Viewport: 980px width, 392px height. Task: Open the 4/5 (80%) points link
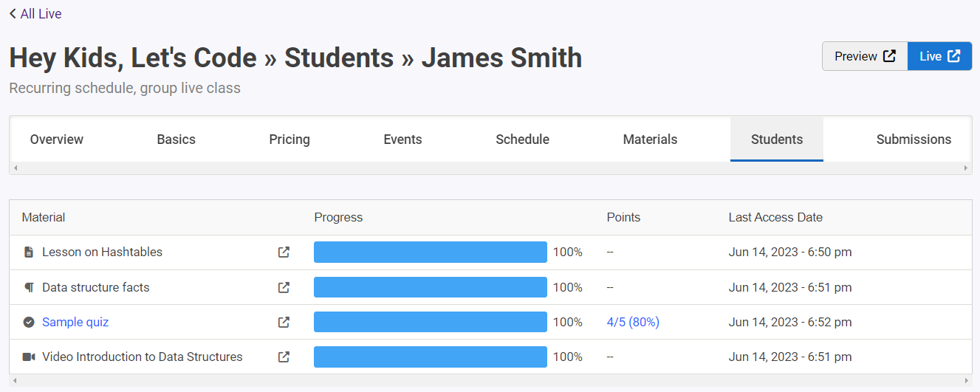click(x=633, y=322)
